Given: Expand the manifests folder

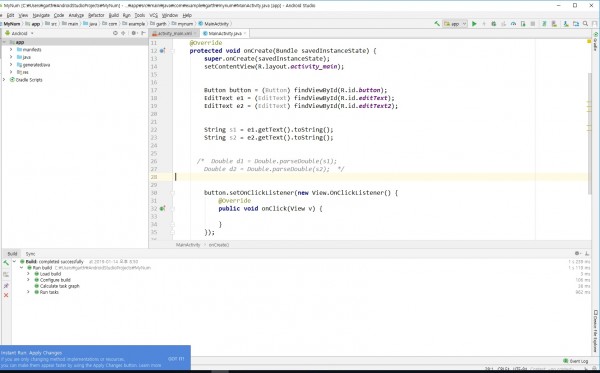Looking at the screenshot, I should tap(11, 49).
